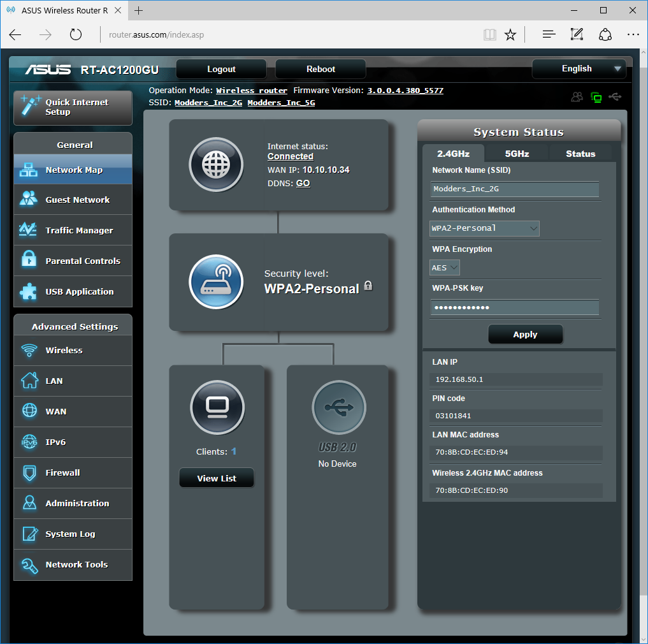This screenshot has width=648, height=644.
Task: Click the Administration person icon
Action: [29, 502]
